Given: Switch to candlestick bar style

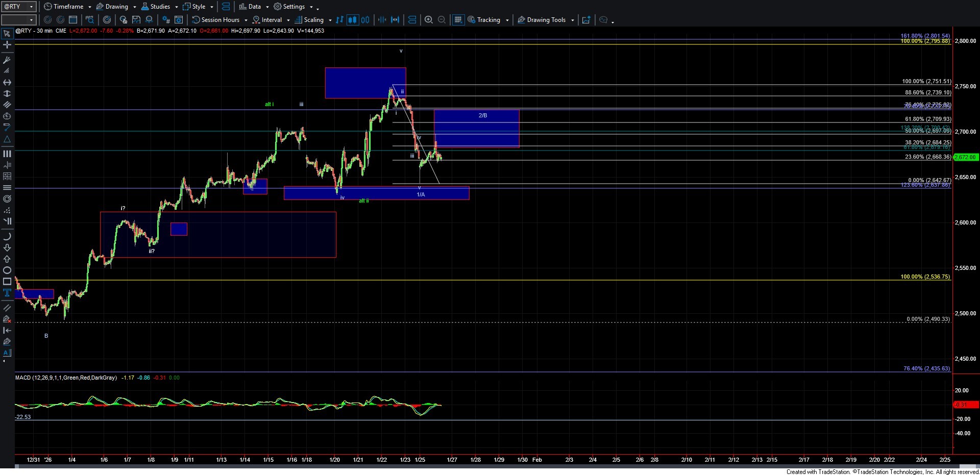Looking at the screenshot, I should pyautogui.click(x=352, y=20).
